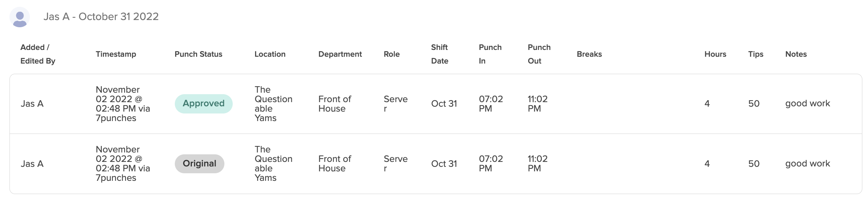Click the Department column header
The height and width of the screenshot is (202, 868).
pyautogui.click(x=340, y=54)
